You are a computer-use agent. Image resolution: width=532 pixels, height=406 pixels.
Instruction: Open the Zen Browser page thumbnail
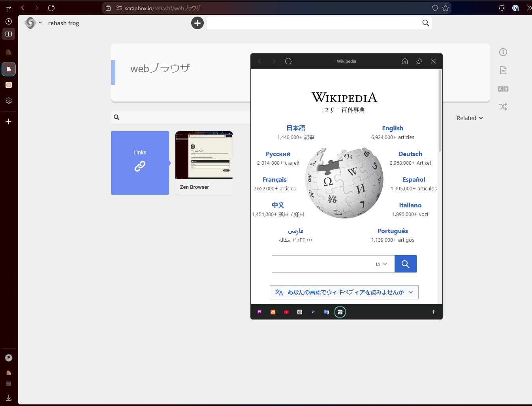(204, 163)
